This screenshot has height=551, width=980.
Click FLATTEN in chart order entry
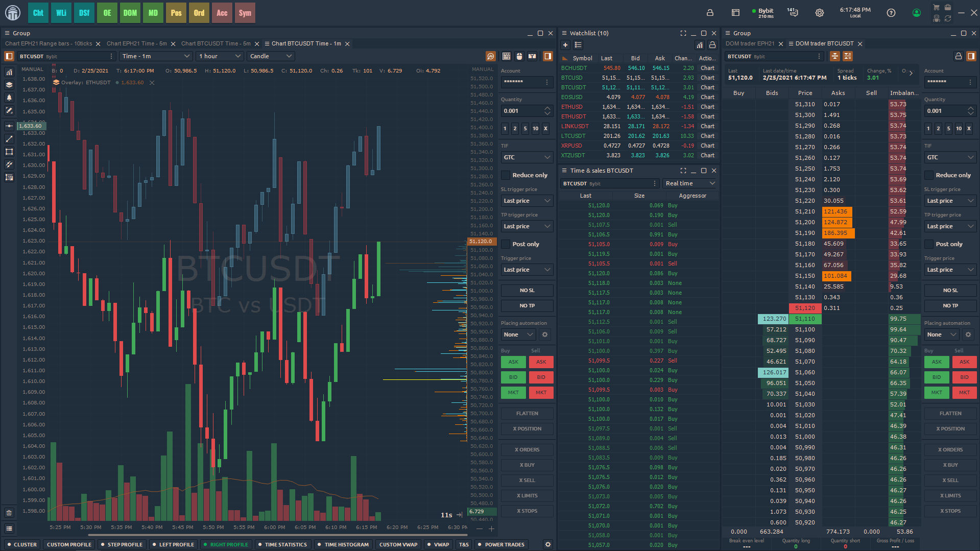tap(527, 414)
